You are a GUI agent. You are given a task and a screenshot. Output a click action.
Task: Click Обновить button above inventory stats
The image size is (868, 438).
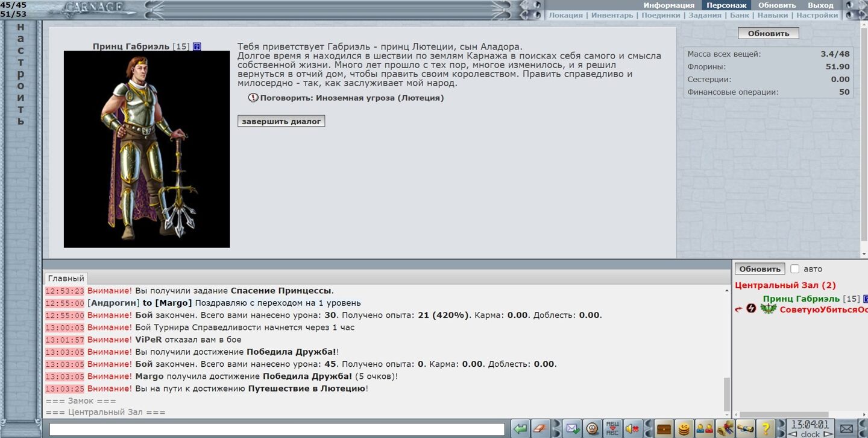click(x=768, y=34)
